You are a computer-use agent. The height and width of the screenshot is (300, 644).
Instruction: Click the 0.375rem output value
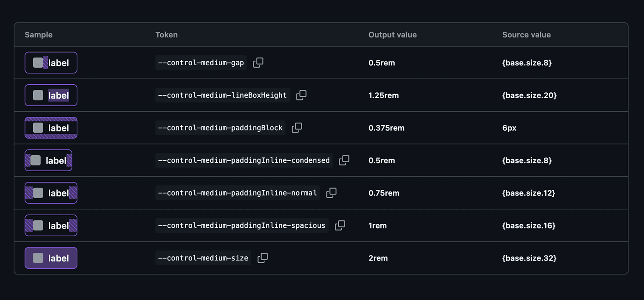[x=386, y=128]
